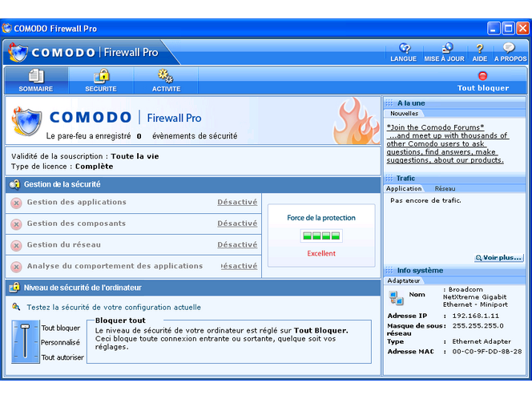Set the slider to Personnalisé level
This screenshot has width=532, height=399.
pyautogui.click(x=60, y=343)
